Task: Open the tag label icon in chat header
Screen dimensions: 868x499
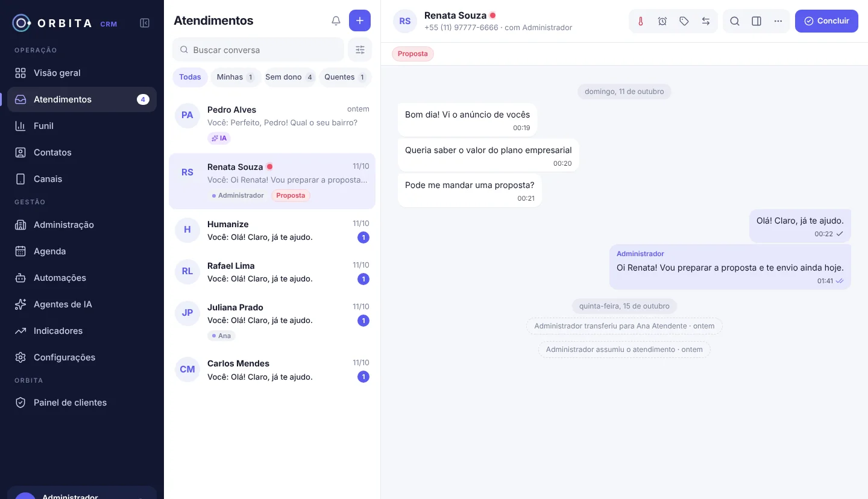Action: pyautogui.click(x=684, y=21)
